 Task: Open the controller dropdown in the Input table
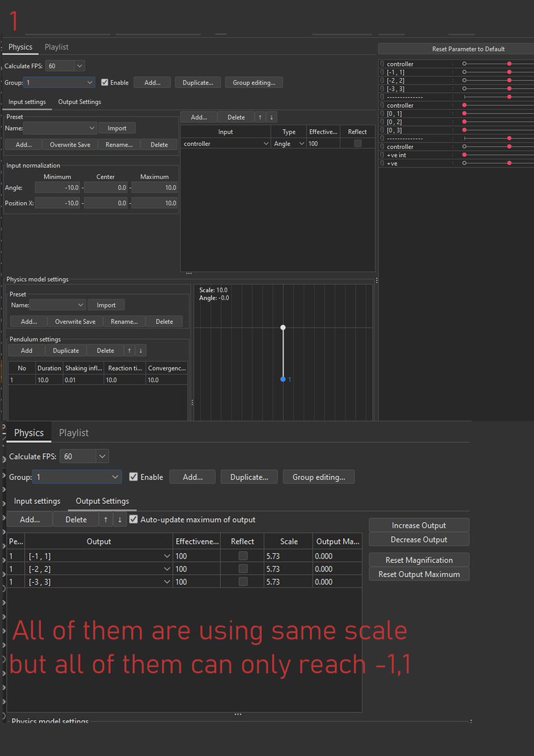tap(266, 144)
